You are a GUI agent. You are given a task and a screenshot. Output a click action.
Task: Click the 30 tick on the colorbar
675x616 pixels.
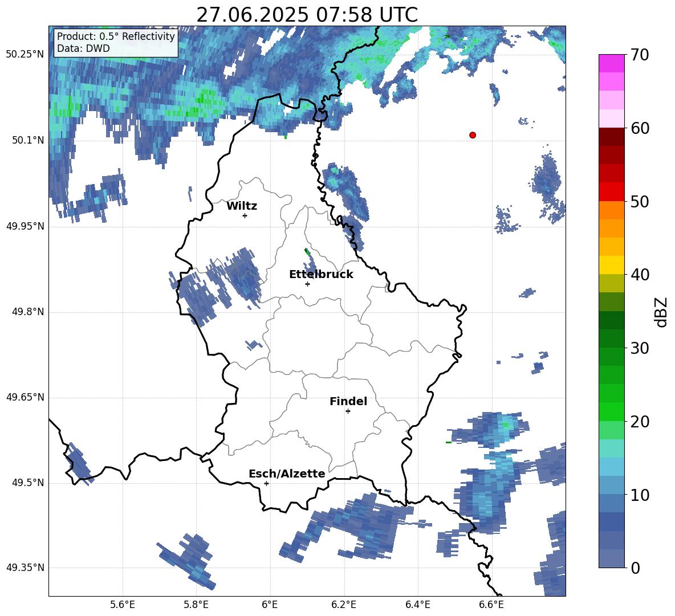point(639,348)
